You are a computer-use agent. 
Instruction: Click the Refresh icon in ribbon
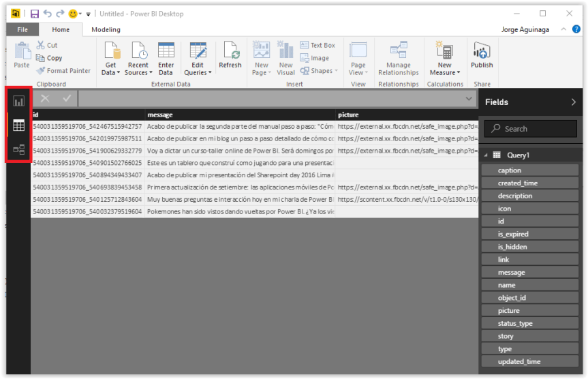[x=230, y=55]
